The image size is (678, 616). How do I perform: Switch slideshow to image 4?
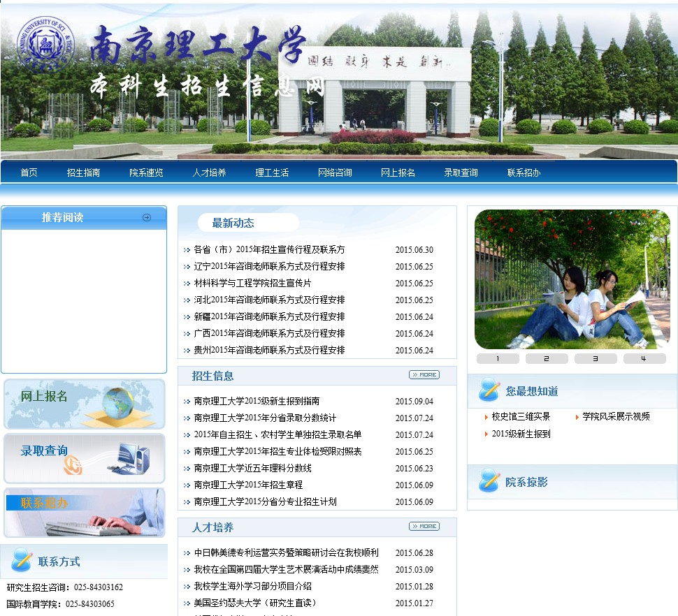(644, 358)
